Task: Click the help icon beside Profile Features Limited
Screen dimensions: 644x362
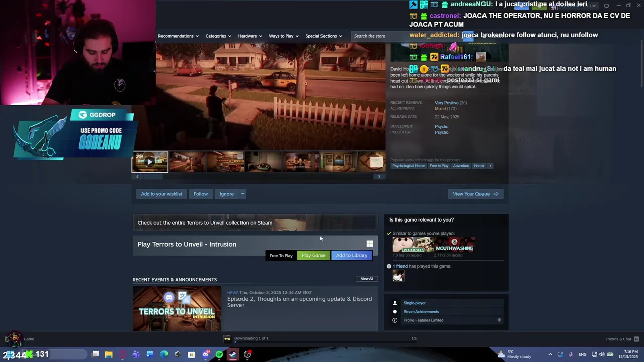Action: pyautogui.click(x=499, y=320)
